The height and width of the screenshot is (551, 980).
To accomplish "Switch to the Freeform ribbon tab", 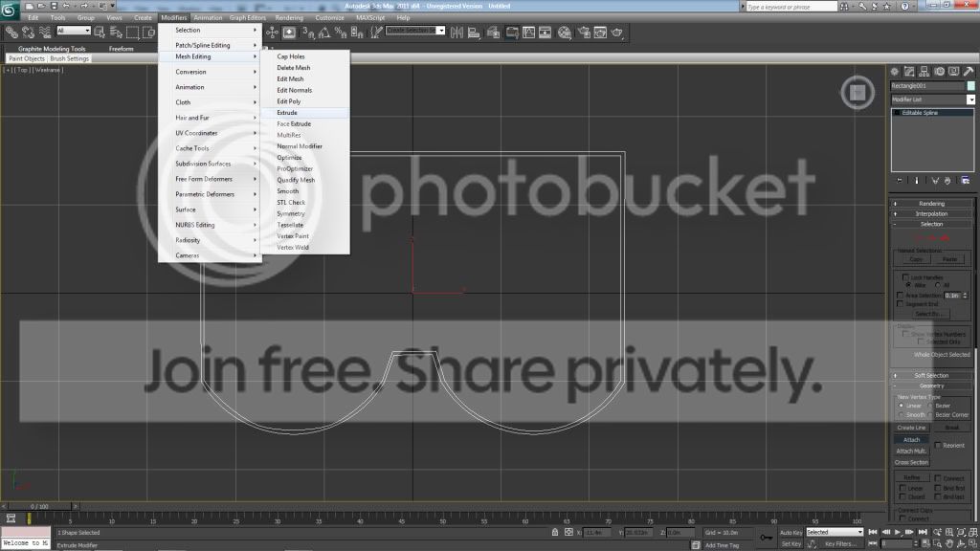I will [121, 49].
